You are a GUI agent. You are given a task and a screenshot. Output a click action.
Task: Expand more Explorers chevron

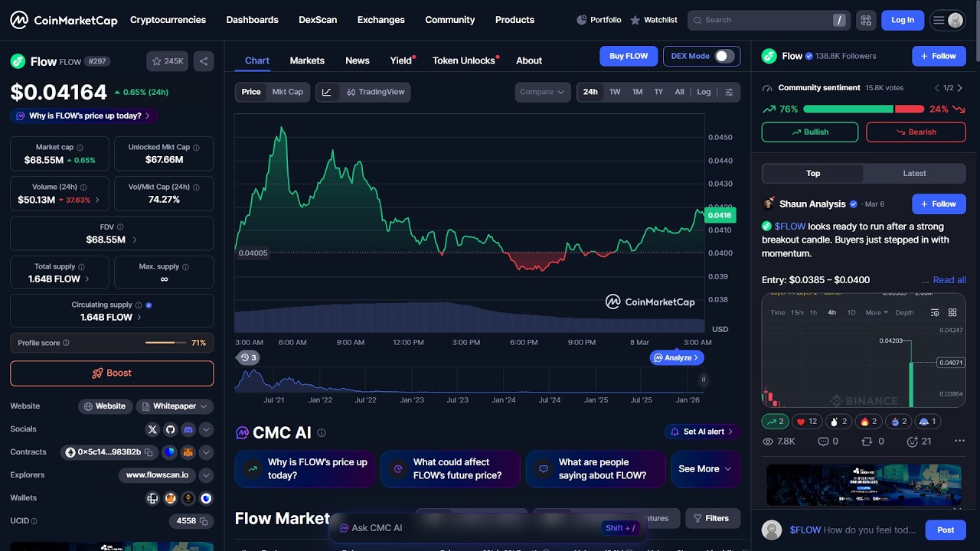(x=206, y=475)
